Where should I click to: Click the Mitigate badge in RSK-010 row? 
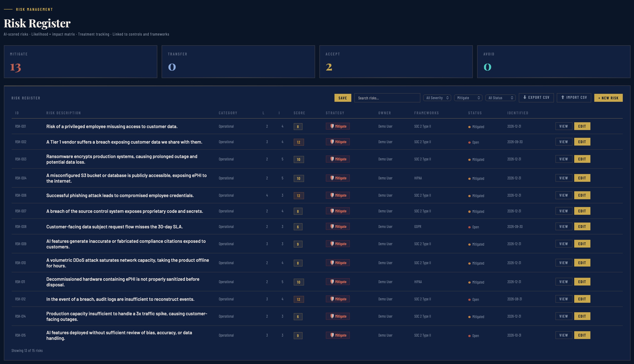tap(338, 263)
